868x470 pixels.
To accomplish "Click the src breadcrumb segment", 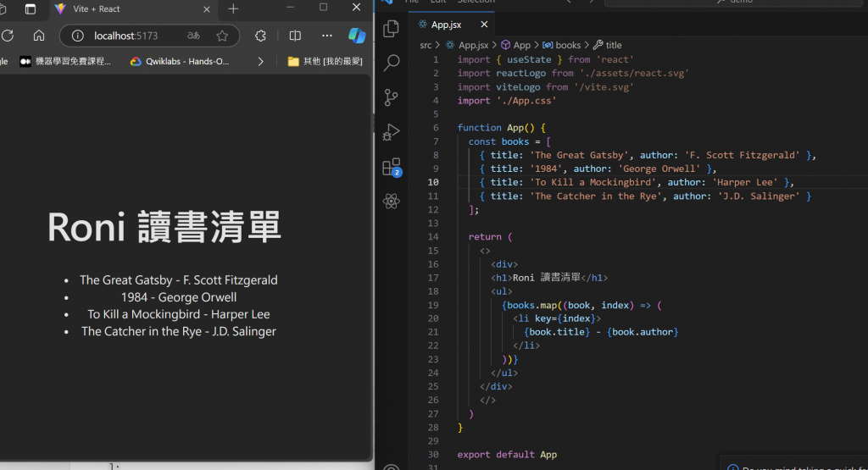I will [x=426, y=46].
